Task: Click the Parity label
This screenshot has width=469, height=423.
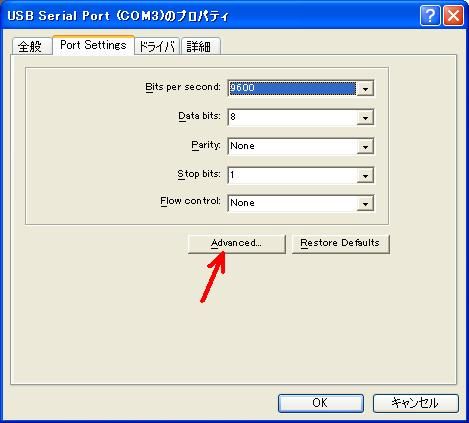Action: (x=206, y=145)
